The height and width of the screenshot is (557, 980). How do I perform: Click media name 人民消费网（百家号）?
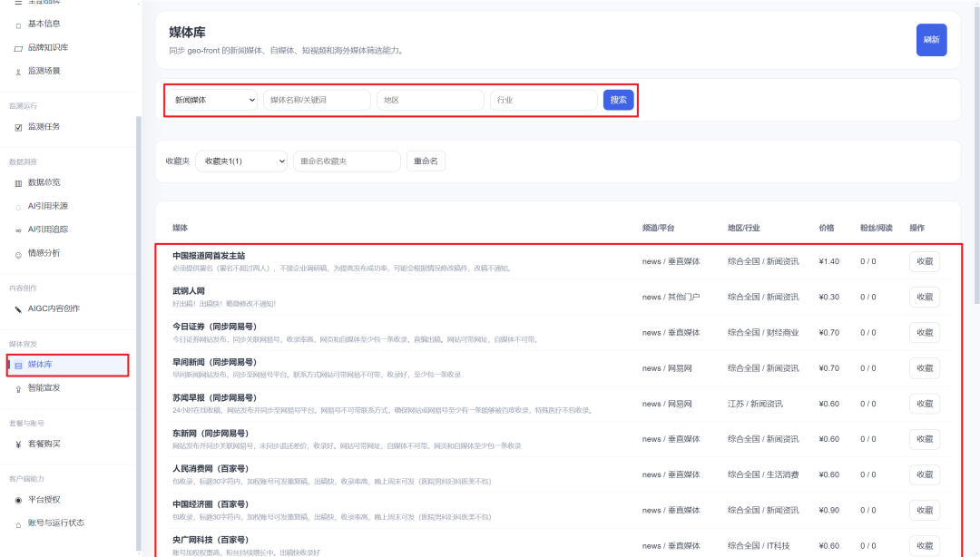[x=211, y=468]
